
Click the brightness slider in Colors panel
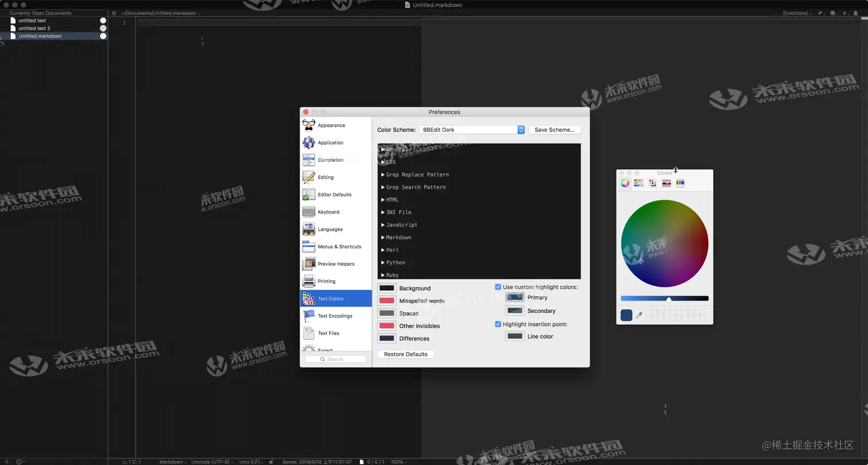665,299
